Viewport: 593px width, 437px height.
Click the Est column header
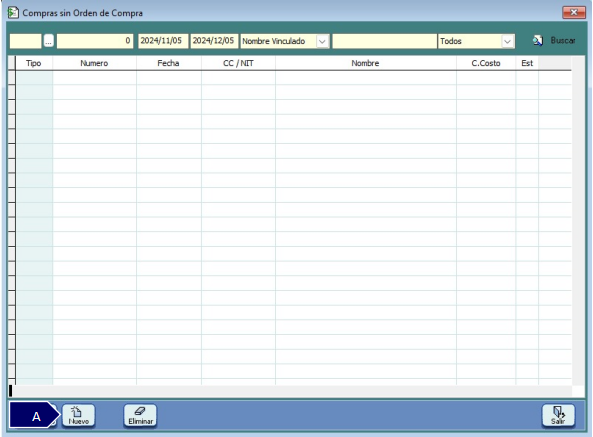point(527,63)
